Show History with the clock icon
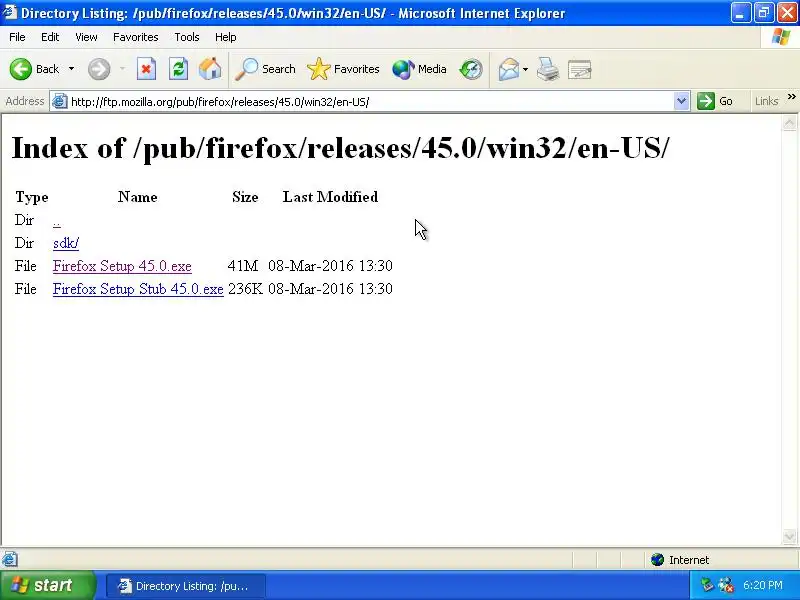The image size is (800, 600). click(x=470, y=69)
